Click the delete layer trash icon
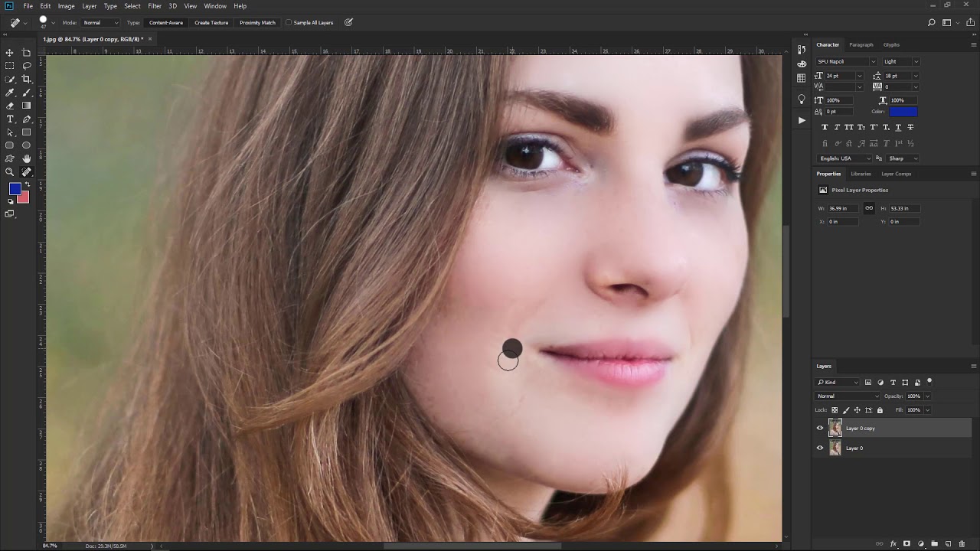Image resolution: width=980 pixels, height=551 pixels. [x=962, y=544]
